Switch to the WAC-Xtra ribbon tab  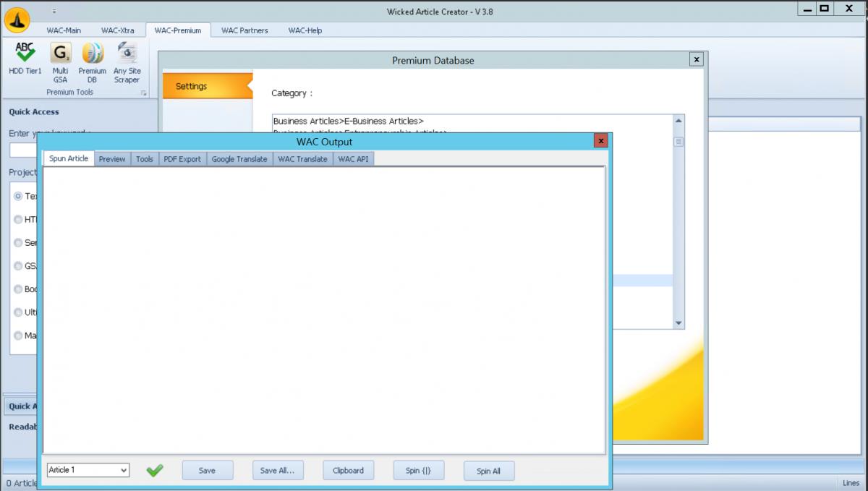[118, 30]
